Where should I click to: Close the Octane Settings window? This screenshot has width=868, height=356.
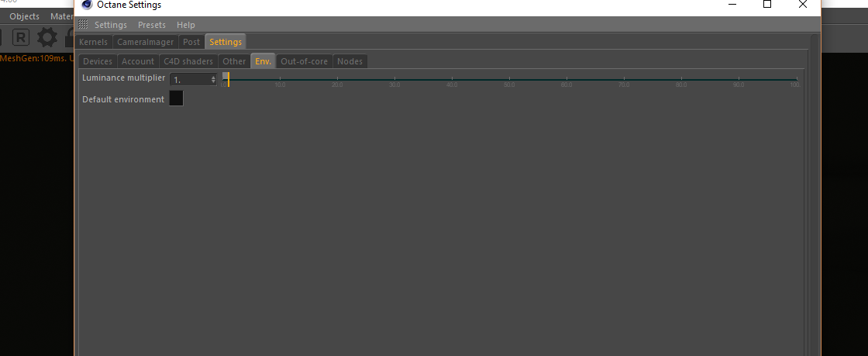[x=803, y=5]
